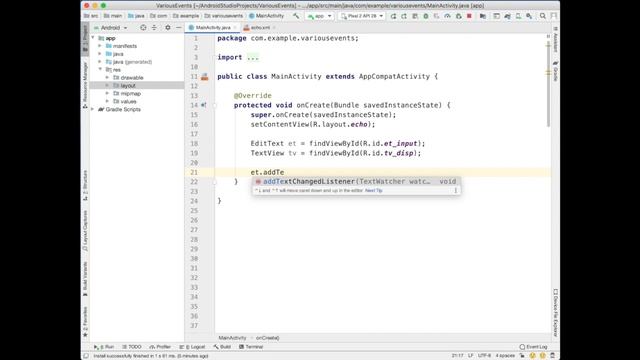Click the red Stop button in toolbar

click(x=469, y=16)
